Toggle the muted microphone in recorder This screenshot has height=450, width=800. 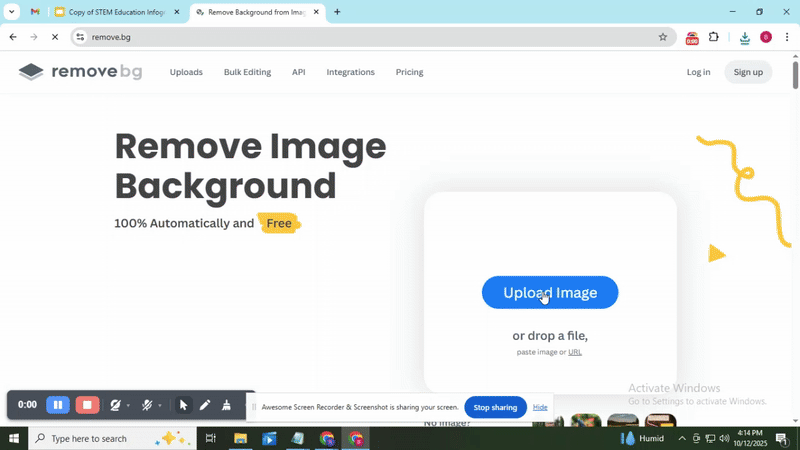(147, 405)
